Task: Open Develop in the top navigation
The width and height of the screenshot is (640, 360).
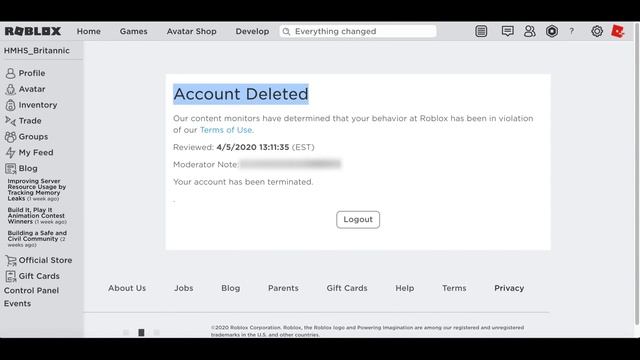Action: click(252, 31)
